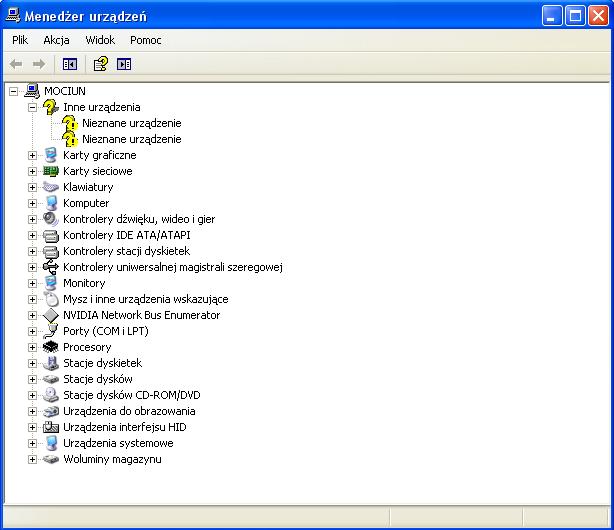Expand the Kontrolery IDE ATA/ATAPI branch
Image resolution: width=614 pixels, height=530 pixels.
click(x=33, y=235)
